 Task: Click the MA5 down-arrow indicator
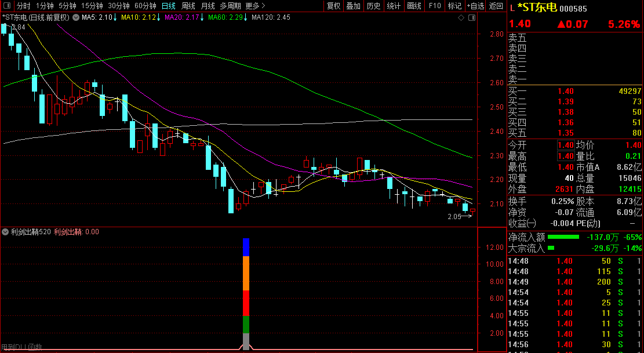115,18
